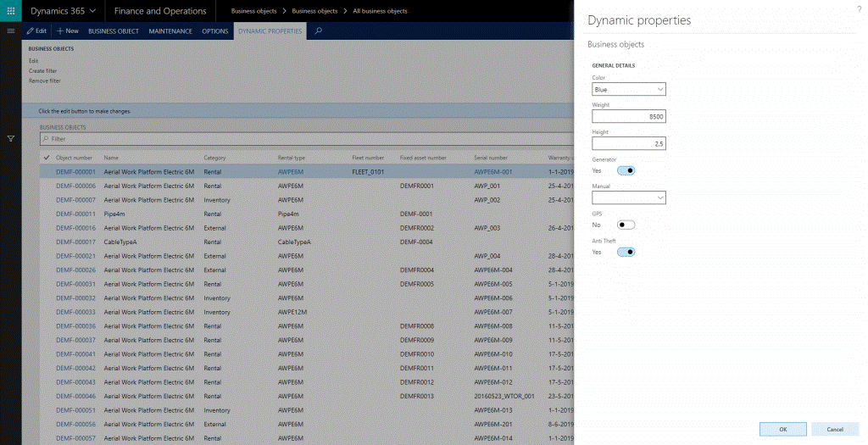Viewport: 868px width, 445px height.
Task: Click the select-all checkmark in grid header
Action: (x=47, y=158)
